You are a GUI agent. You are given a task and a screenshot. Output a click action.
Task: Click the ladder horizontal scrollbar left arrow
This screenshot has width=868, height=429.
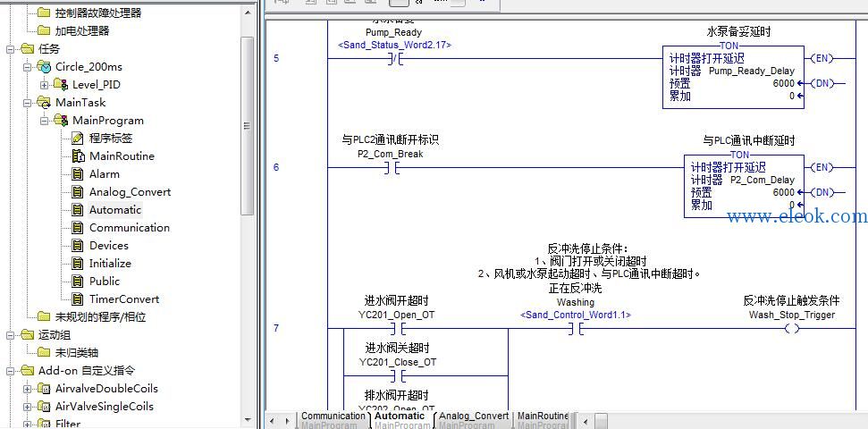[586, 421]
